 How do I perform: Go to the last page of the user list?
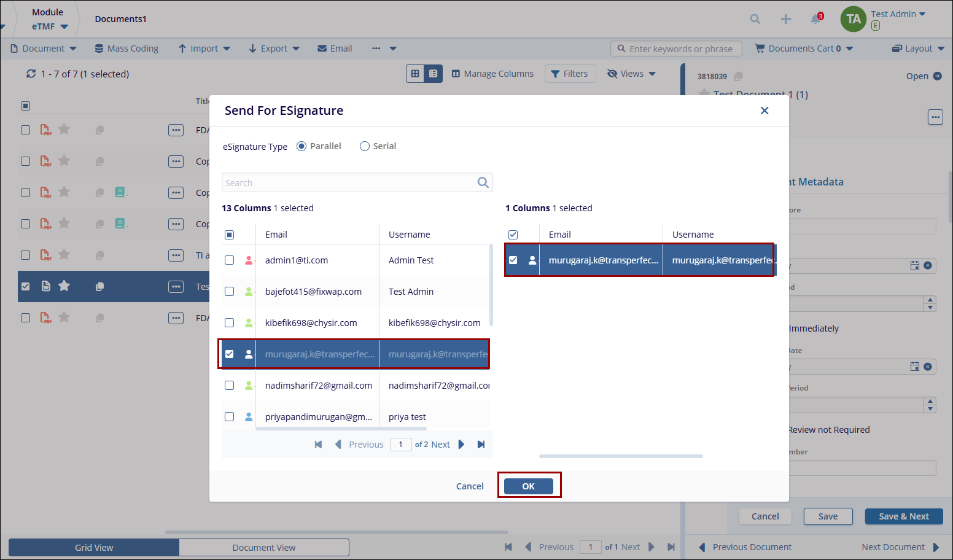pyautogui.click(x=481, y=445)
